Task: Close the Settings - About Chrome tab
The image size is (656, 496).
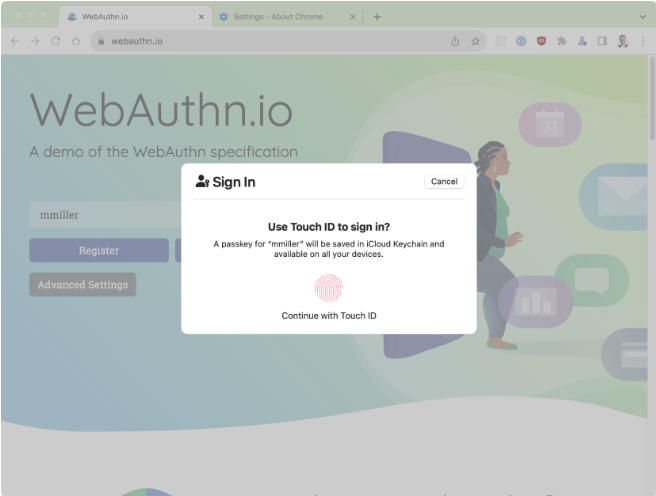Action: coord(353,17)
